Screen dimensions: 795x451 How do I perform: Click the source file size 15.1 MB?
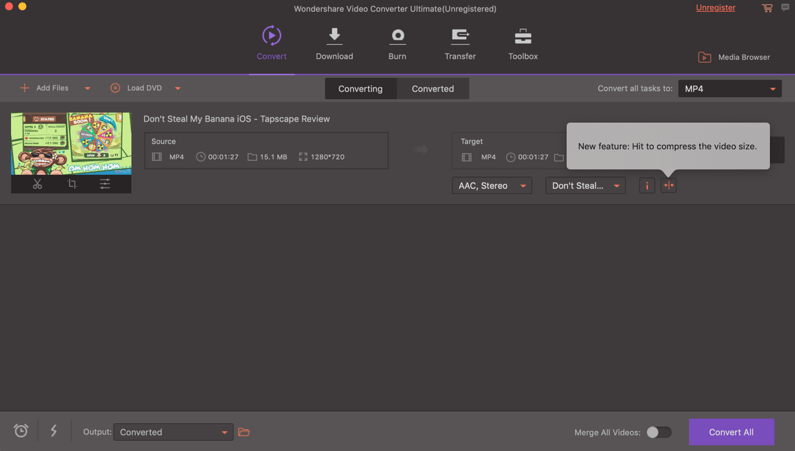coord(273,157)
